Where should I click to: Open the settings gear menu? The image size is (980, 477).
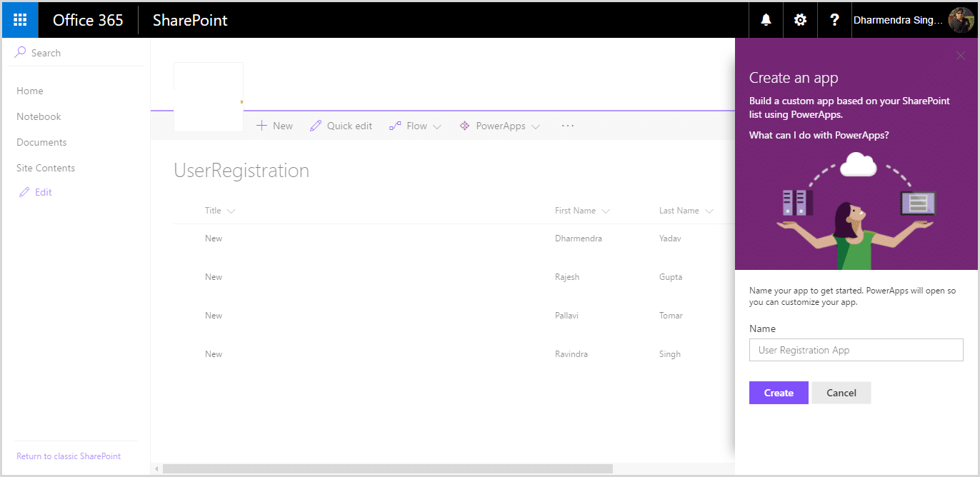(800, 20)
